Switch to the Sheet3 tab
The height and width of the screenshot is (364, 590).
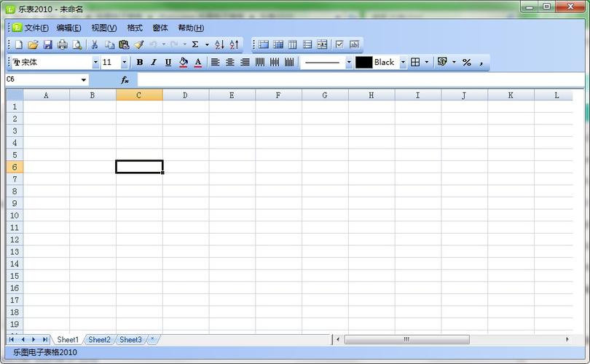(x=130, y=340)
